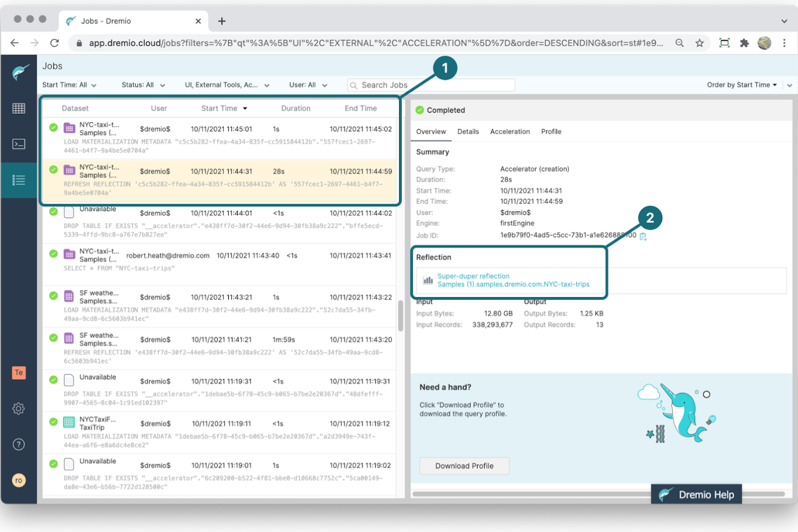Open the SQL Runner from the sidebar
798x532 pixels.
[x=19, y=144]
